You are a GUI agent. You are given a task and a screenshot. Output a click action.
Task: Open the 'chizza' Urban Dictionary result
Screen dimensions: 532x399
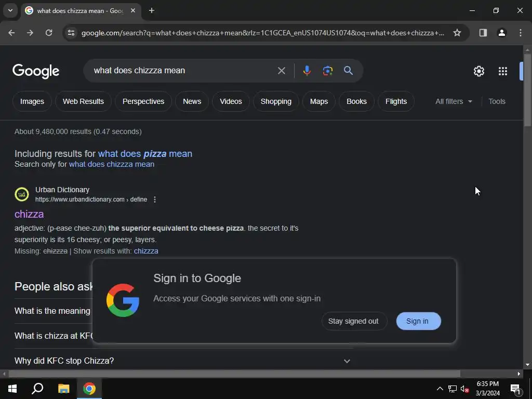click(x=29, y=214)
